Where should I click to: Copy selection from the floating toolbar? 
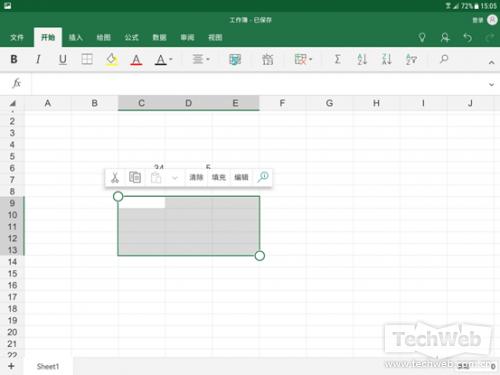click(x=135, y=177)
